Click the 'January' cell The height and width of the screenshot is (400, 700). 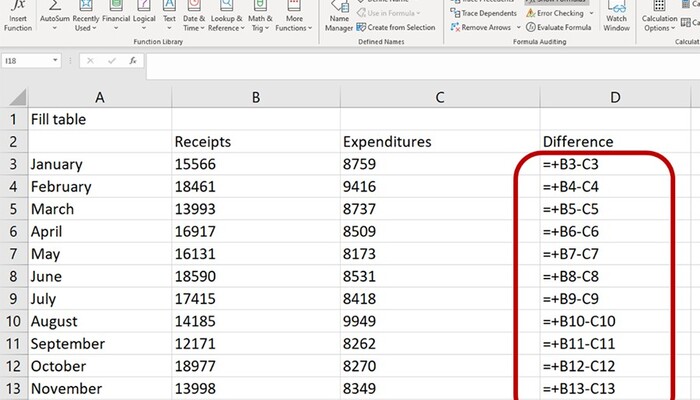pyautogui.click(x=100, y=164)
